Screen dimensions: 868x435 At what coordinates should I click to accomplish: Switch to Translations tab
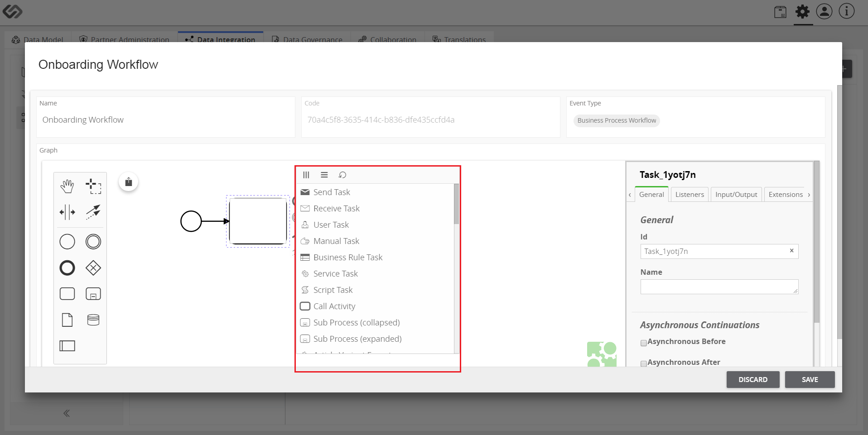459,39
